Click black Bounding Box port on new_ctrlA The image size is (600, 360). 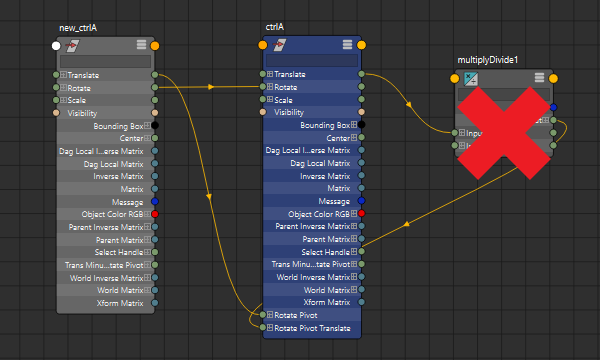click(155, 125)
